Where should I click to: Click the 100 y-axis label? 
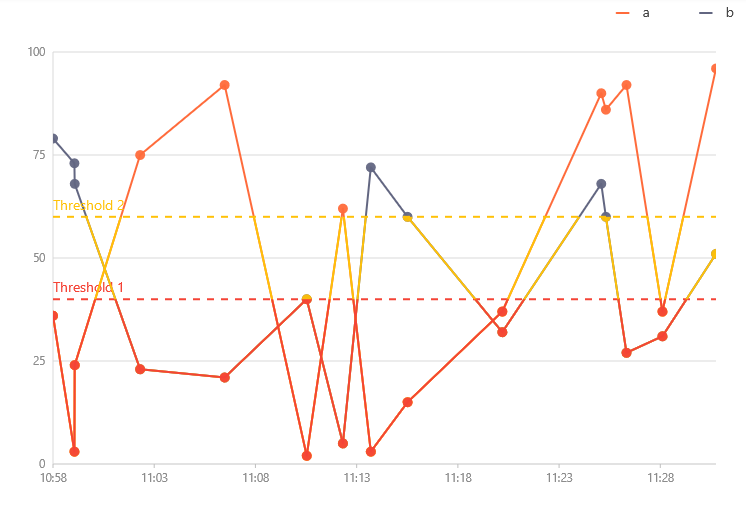[x=37, y=52]
